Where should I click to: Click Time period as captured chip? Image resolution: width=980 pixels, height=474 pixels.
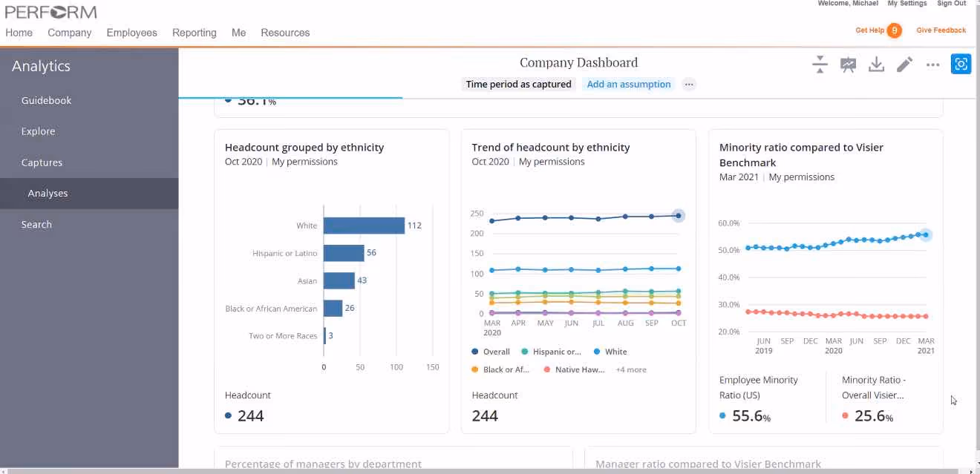518,84
